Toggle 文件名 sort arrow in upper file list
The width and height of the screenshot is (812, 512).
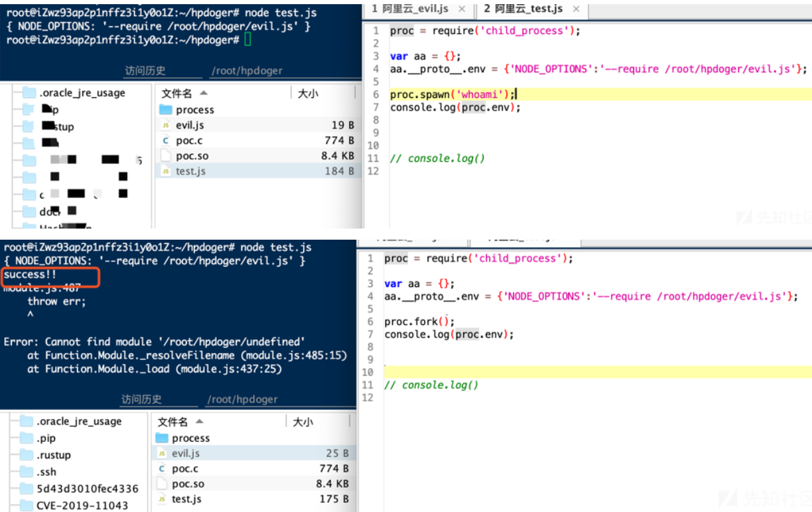click(204, 93)
